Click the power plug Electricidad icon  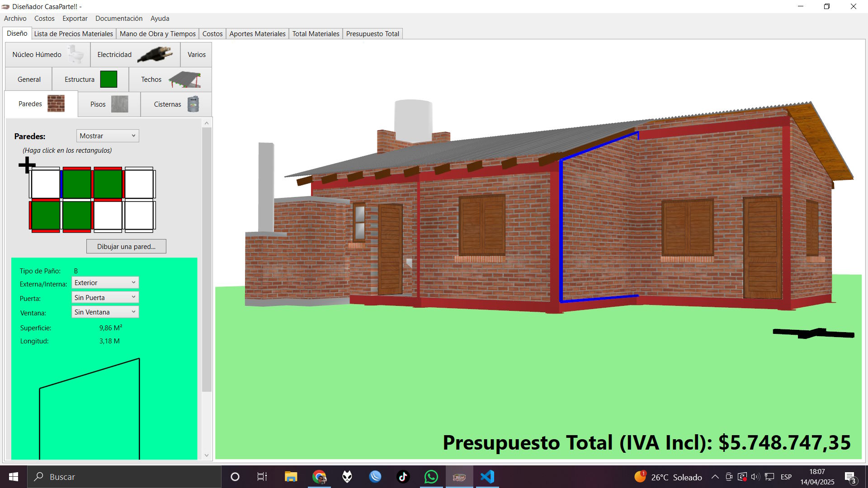click(x=155, y=55)
